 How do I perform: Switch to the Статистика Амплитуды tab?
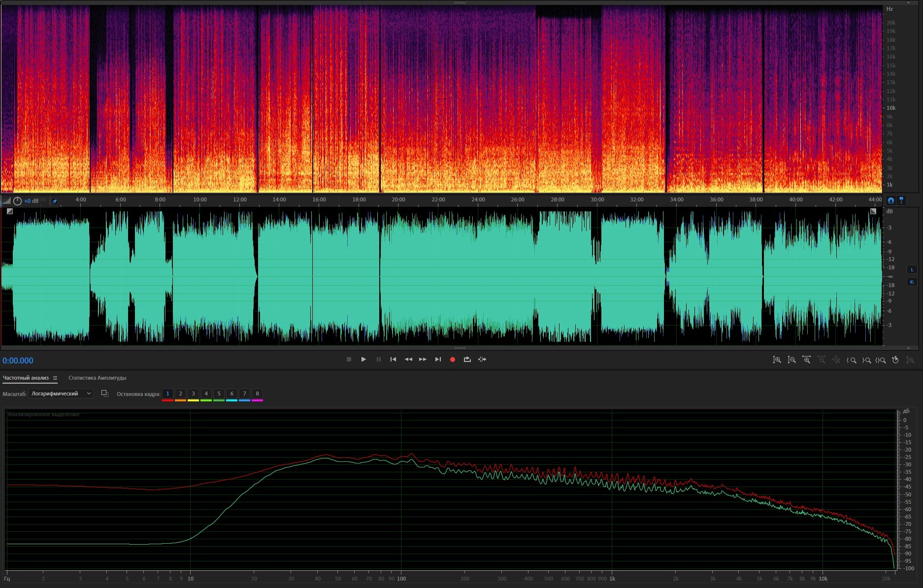[97, 378]
